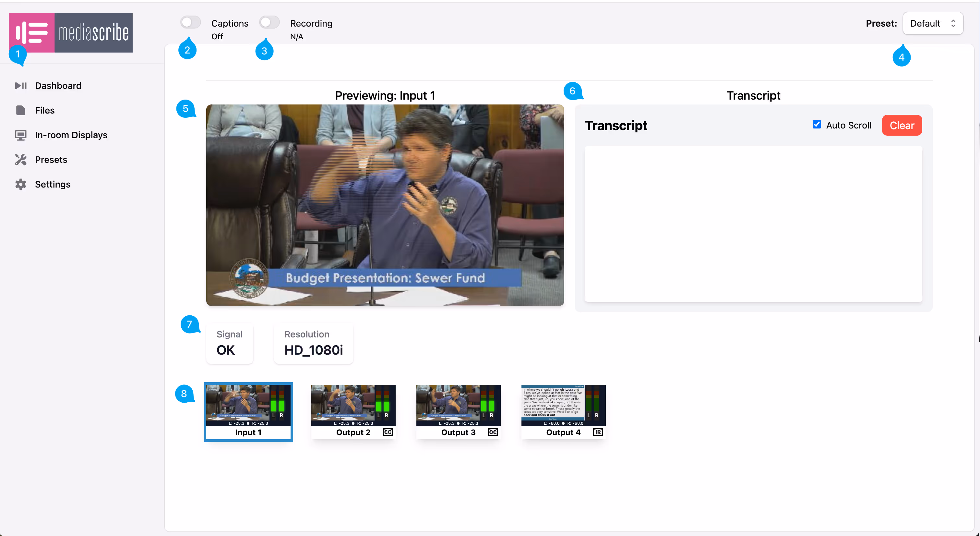Open Settings via the gear icon
The image size is (980, 536).
pos(21,184)
